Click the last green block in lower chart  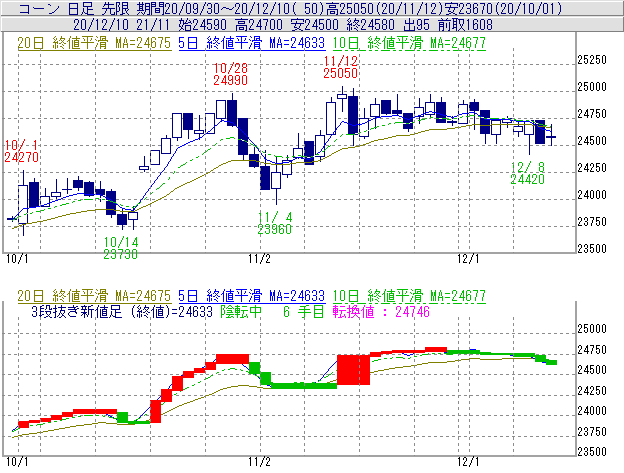coord(551,362)
